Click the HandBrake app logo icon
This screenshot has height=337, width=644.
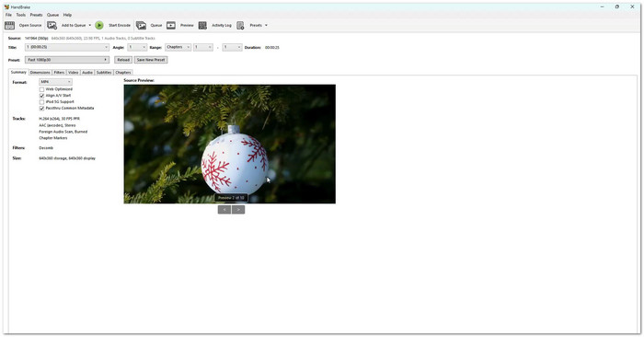(6, 7)
